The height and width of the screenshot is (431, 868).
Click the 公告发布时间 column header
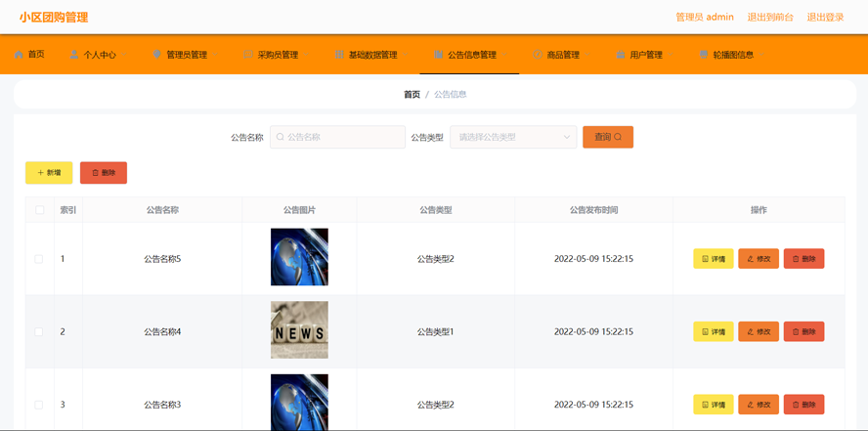(x=594, y=210)
